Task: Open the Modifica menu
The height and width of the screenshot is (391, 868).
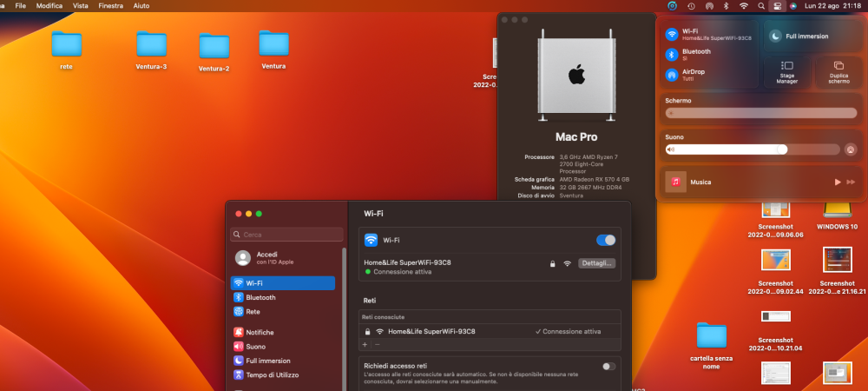Action: coord(49,5)
